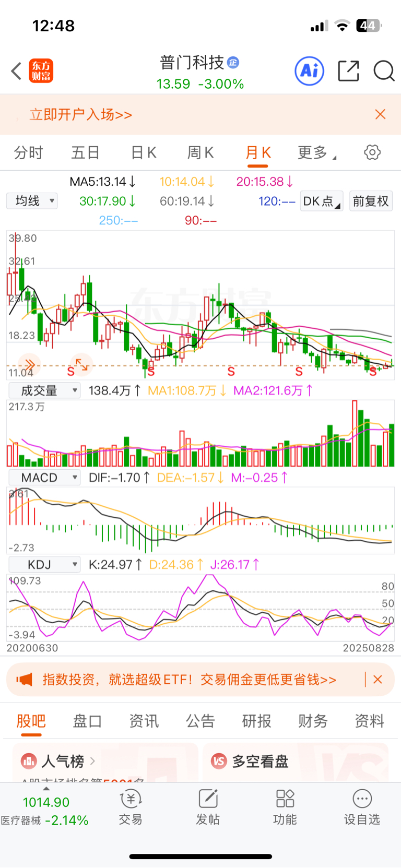Tap the 60:19.14 moving average value
401x868 pixels.
[x=187, y=201]
